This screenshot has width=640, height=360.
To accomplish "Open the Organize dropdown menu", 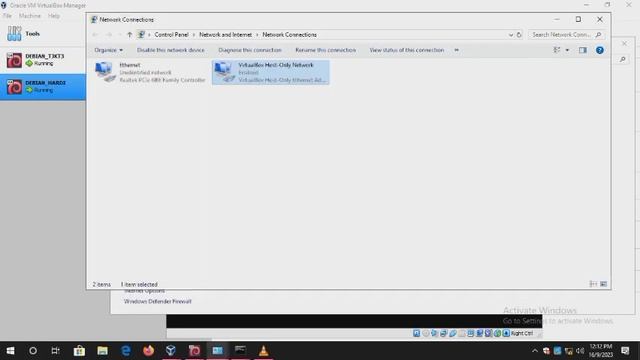I will (108, 50).
